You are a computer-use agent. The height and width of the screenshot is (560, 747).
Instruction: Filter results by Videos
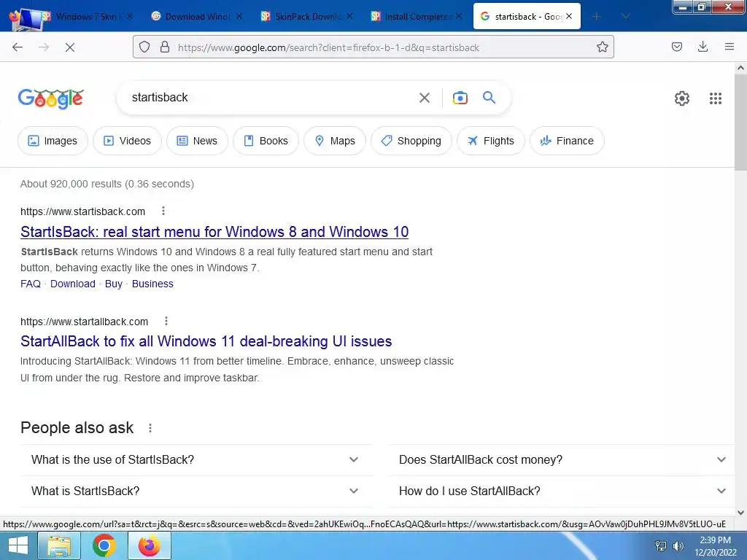tap(127, 141)
